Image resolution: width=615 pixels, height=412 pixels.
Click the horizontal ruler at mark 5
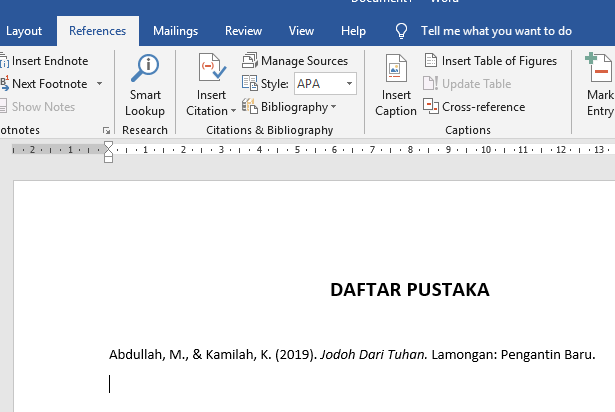click(297, 149)
